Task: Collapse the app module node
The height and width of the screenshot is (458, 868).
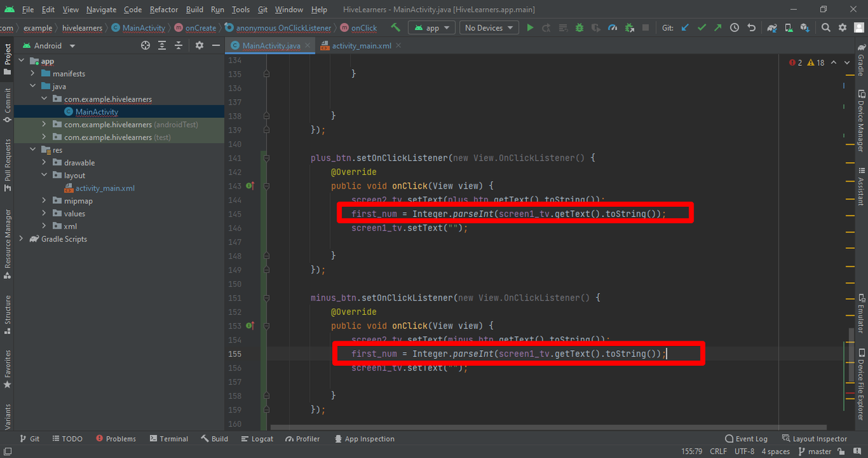Action: [x=22, y=61]
